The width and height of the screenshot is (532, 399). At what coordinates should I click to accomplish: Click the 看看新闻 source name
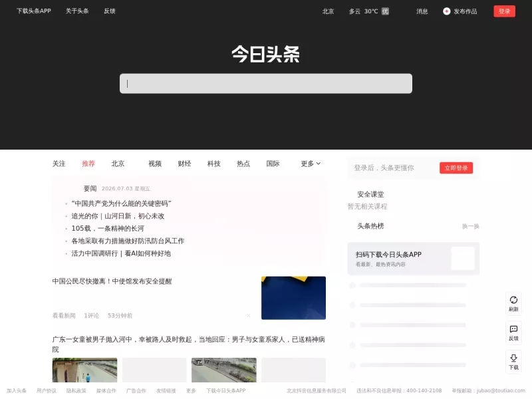click(64, 315)
